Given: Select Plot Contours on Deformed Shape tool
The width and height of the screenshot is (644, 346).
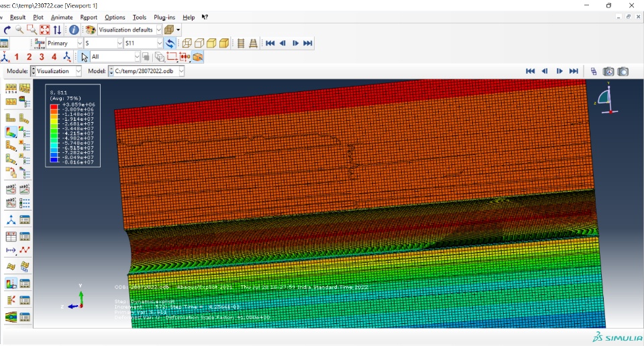Looking at the screenshot, I should 11,131.
